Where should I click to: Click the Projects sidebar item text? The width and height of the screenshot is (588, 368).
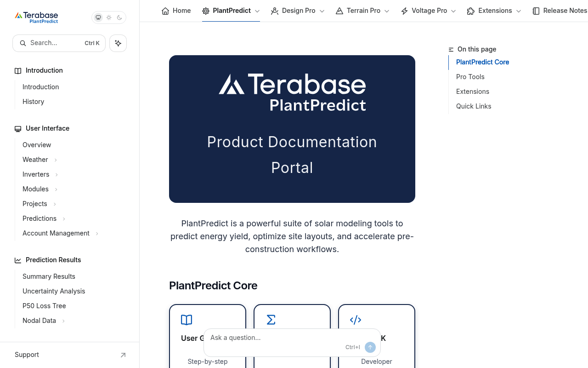[x=34, y=204]
